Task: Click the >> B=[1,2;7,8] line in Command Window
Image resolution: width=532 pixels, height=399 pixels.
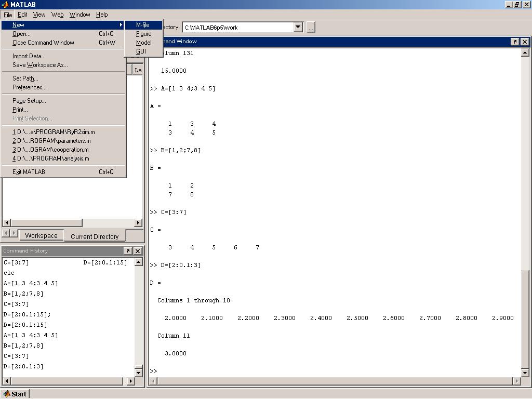Action: 175,150
